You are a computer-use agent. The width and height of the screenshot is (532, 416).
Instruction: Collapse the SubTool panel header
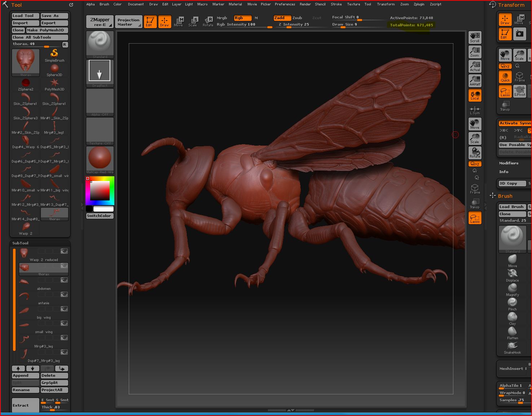[x=21, y=243]
